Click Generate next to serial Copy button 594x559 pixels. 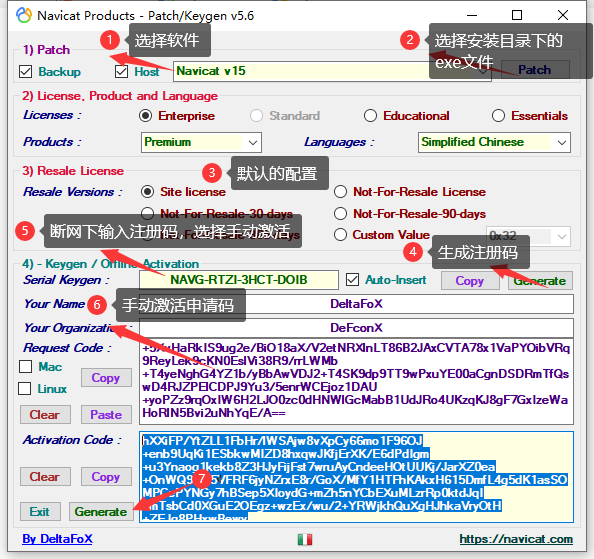(x=540, y=281)
